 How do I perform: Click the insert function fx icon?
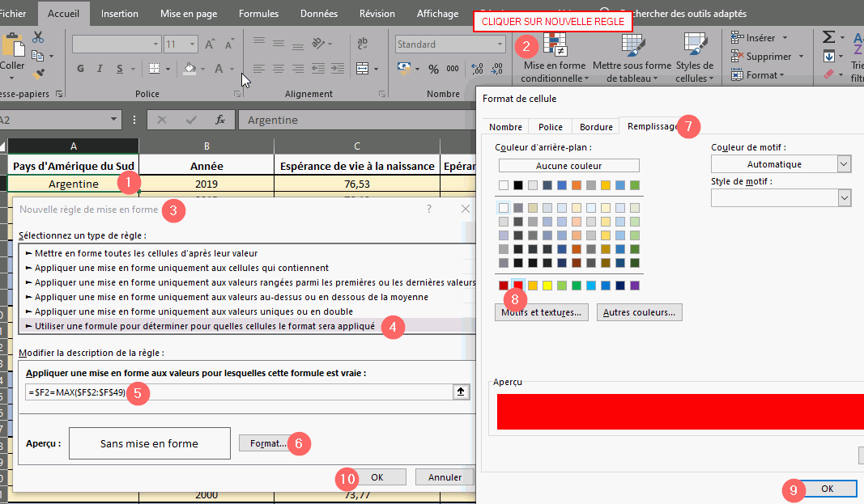[x=219, y=120]
